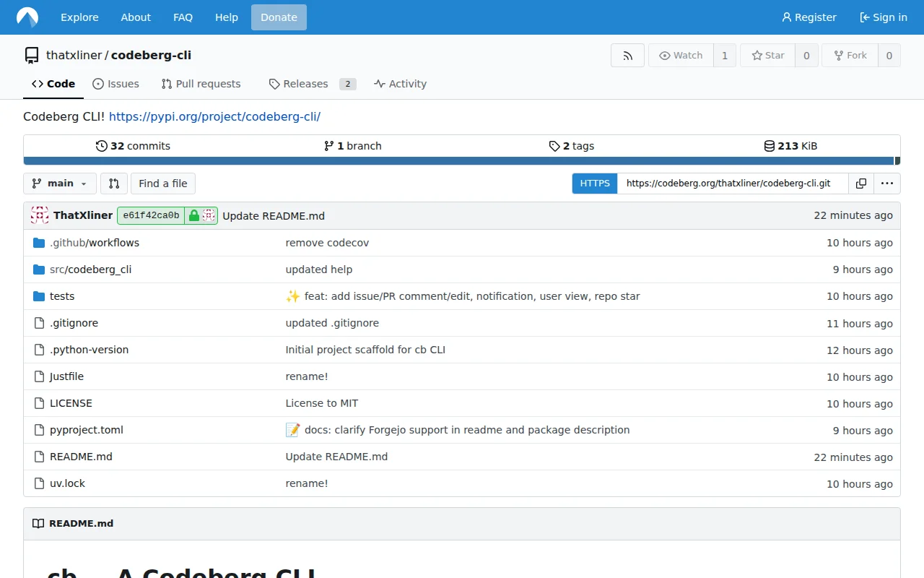The height and width of the screenshot is (578, 924).
Task: Open About in the top navigation
Action: 136,17
